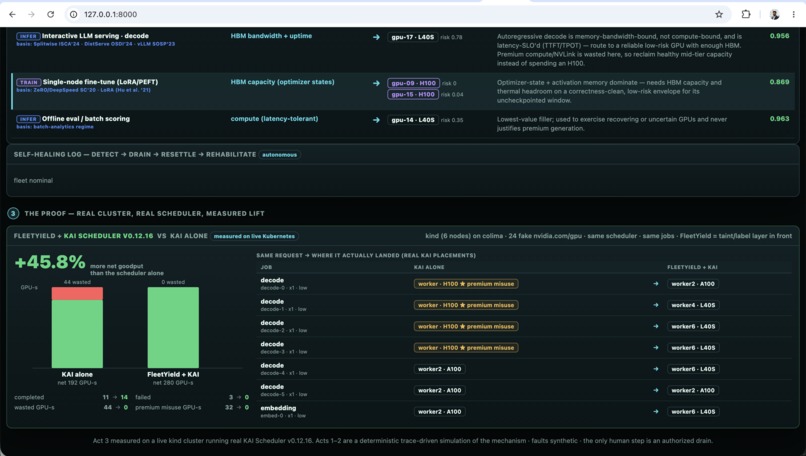806x456 pixels.
Task: Click FleetYield worker4 - L40S chip for decode-1
Action: (x=693, y=305)
